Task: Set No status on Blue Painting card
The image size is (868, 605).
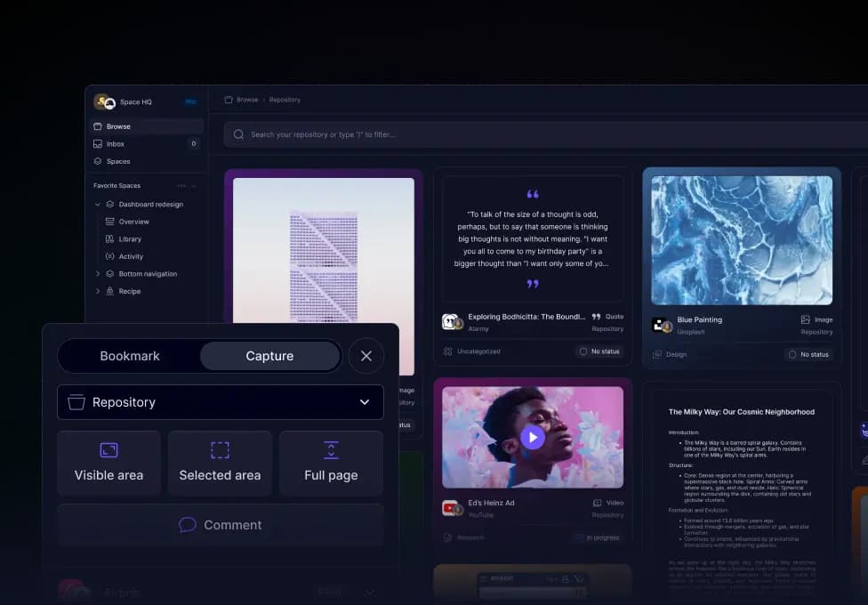Action: [808, 354]
